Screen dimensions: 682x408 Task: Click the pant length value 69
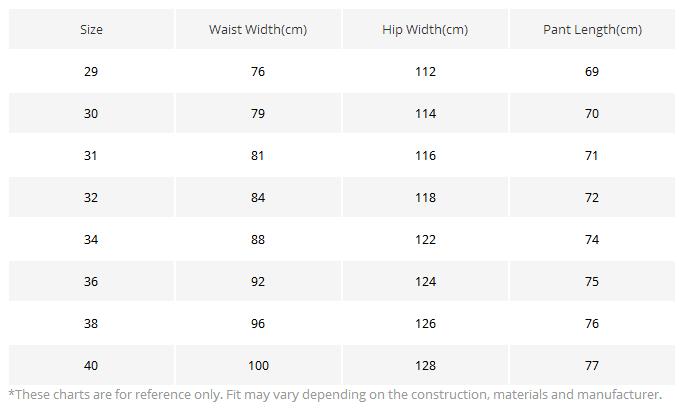(x=592, y=72)
